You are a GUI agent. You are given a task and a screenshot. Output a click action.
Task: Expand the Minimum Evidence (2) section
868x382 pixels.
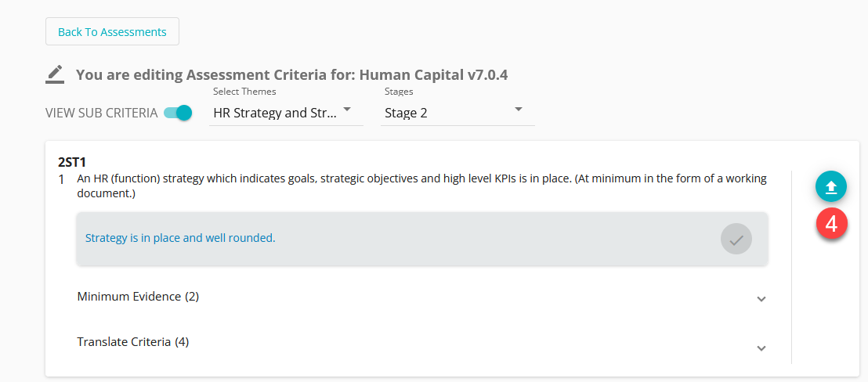click(x=422, y=297)
